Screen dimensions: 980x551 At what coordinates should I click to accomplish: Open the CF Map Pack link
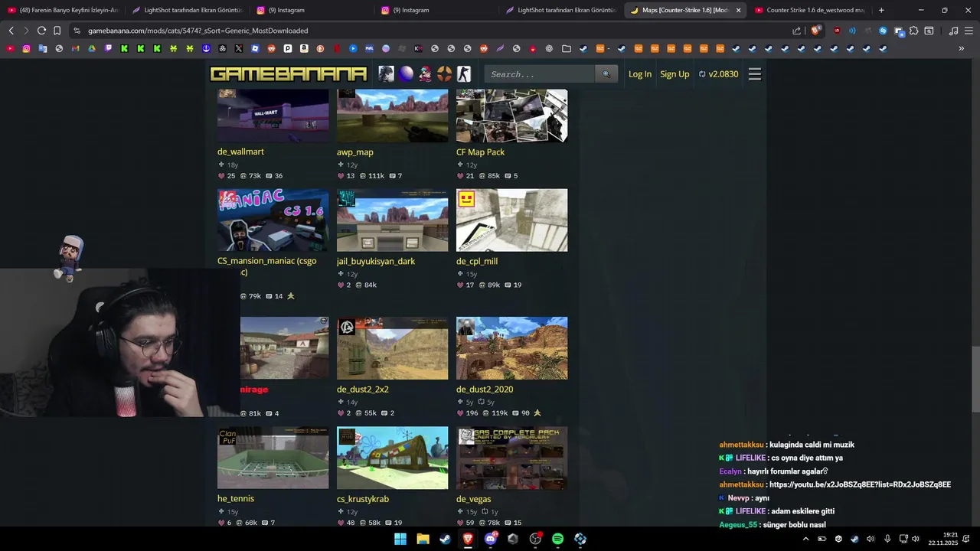tap(480, 152)
